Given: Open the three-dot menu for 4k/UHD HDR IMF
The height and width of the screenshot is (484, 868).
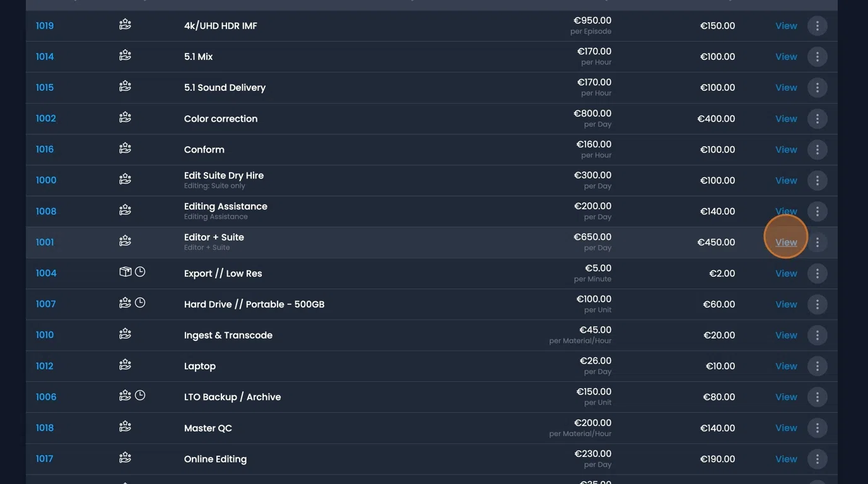Looking at the screenshot, I should 817,26.
